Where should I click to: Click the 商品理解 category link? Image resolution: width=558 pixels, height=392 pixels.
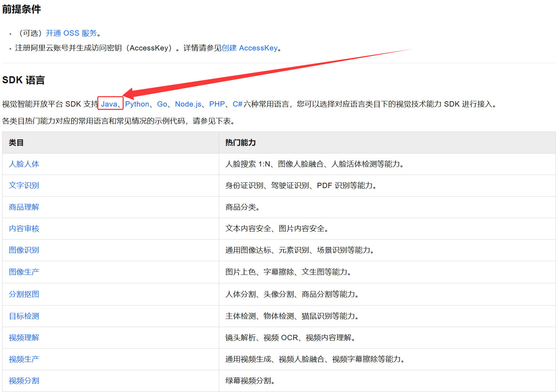pos(24,207)
